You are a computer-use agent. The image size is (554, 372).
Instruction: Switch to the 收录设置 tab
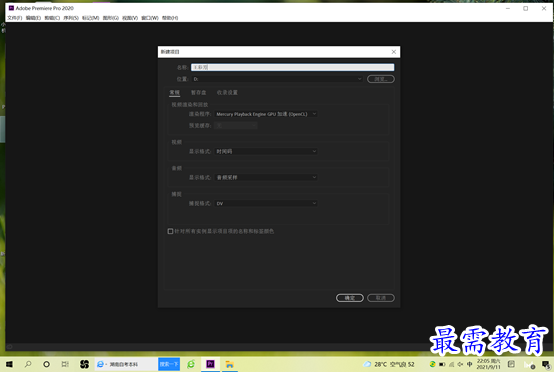pyautogui.click(x=227, y=93)
